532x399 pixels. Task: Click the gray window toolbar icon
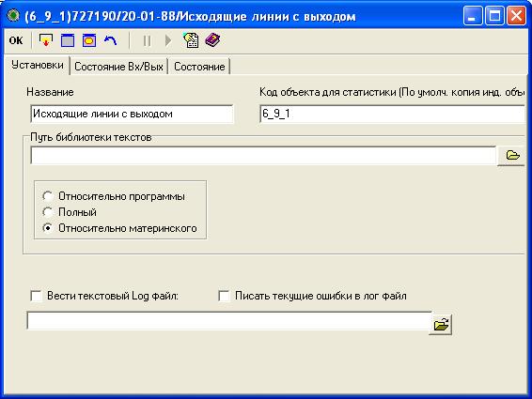(68, 40)
